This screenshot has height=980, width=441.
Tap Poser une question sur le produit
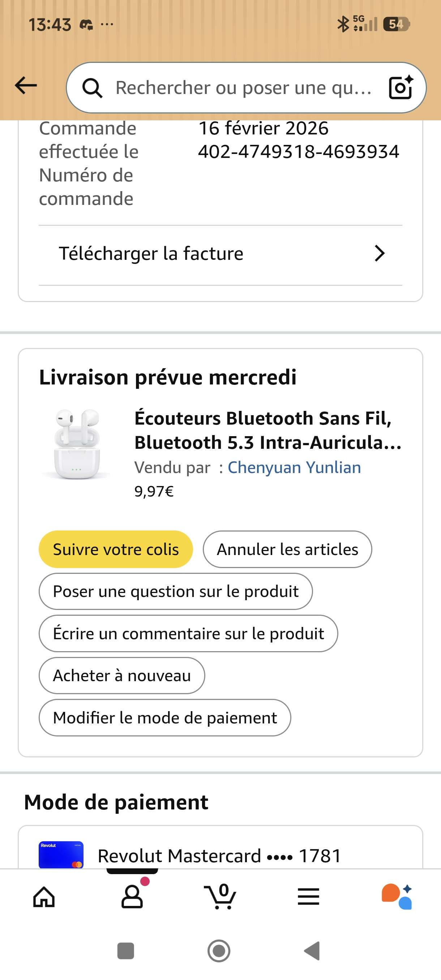coord(175,592)
